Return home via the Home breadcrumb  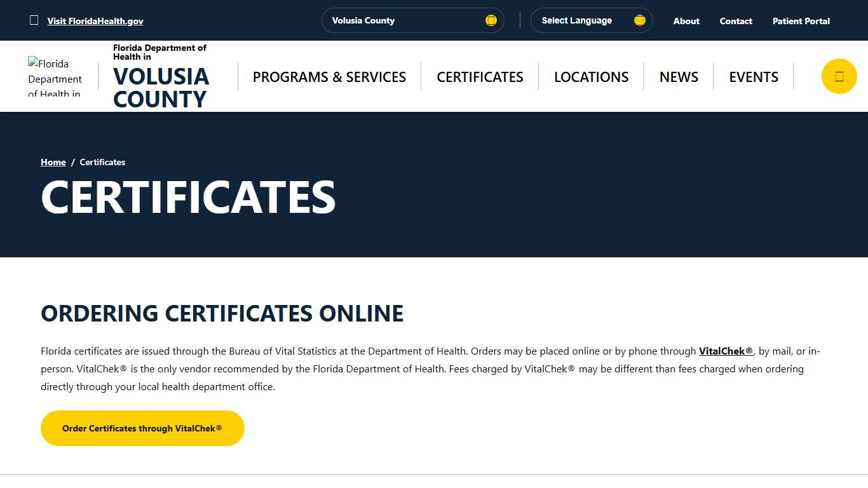(53, 162)
